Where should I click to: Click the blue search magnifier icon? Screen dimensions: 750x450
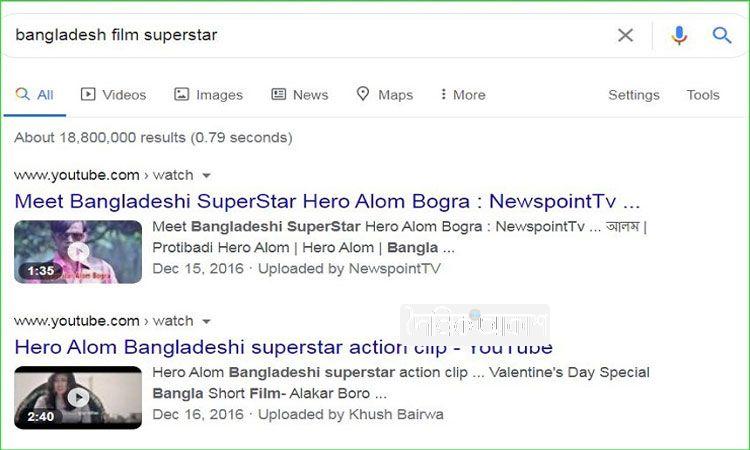tap(722, 36)
